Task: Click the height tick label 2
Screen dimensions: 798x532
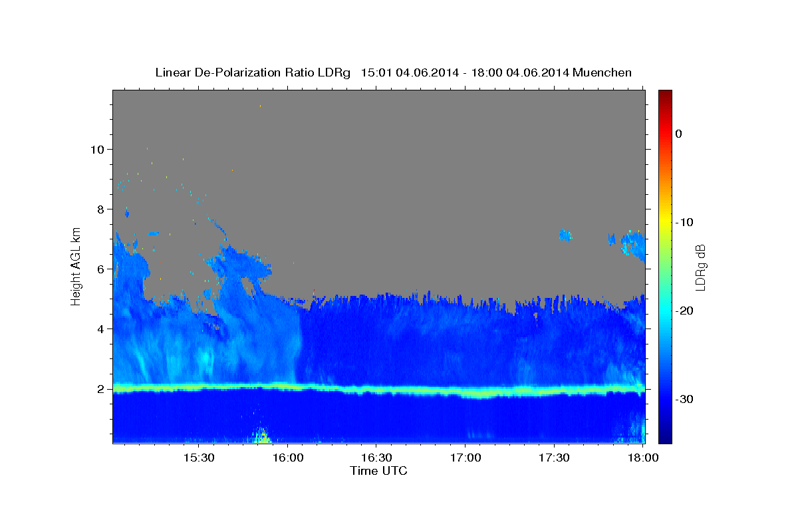Action: (x=99, y=388)
